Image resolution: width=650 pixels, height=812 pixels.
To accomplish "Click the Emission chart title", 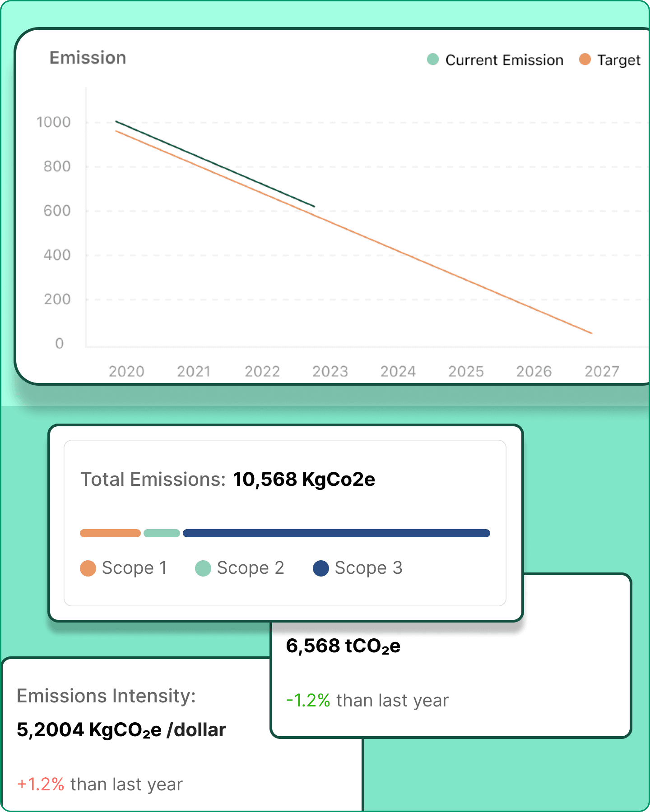I will 88,58.
